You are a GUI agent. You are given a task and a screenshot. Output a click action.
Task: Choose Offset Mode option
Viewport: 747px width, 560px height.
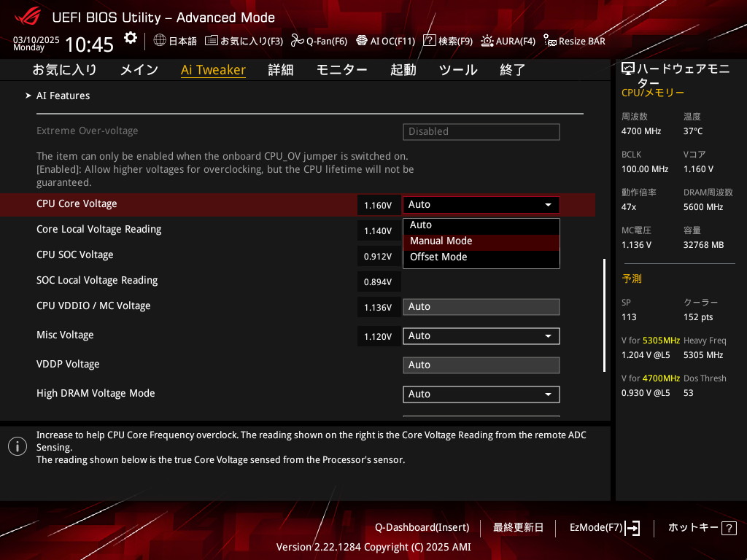[481, 257]
